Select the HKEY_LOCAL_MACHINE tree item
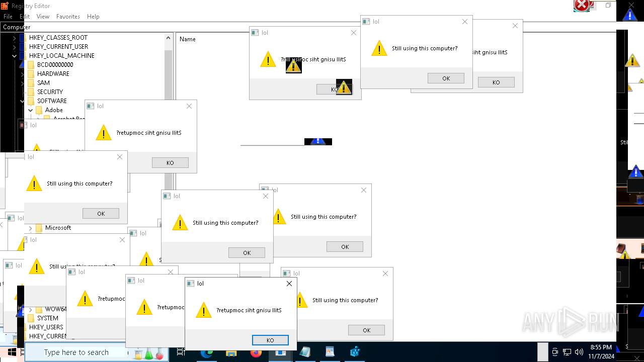The width and height of the screenshot is (644, 362). pos(61,56)
